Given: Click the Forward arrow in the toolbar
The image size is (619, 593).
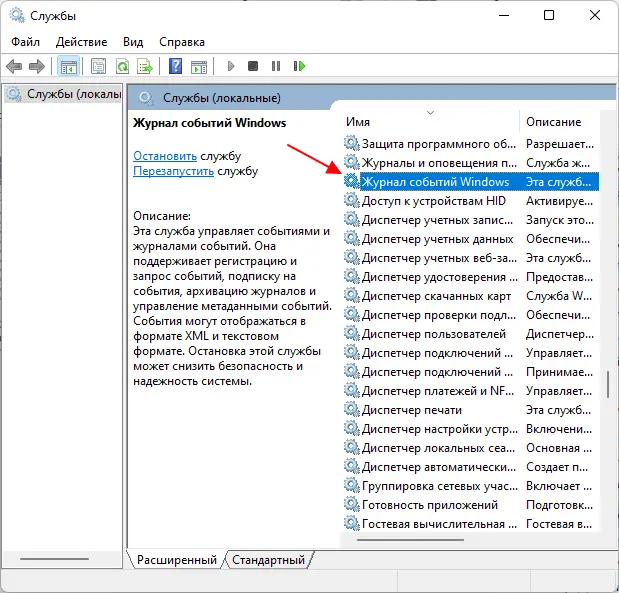Looking at the screenshot, I should 36,66.
